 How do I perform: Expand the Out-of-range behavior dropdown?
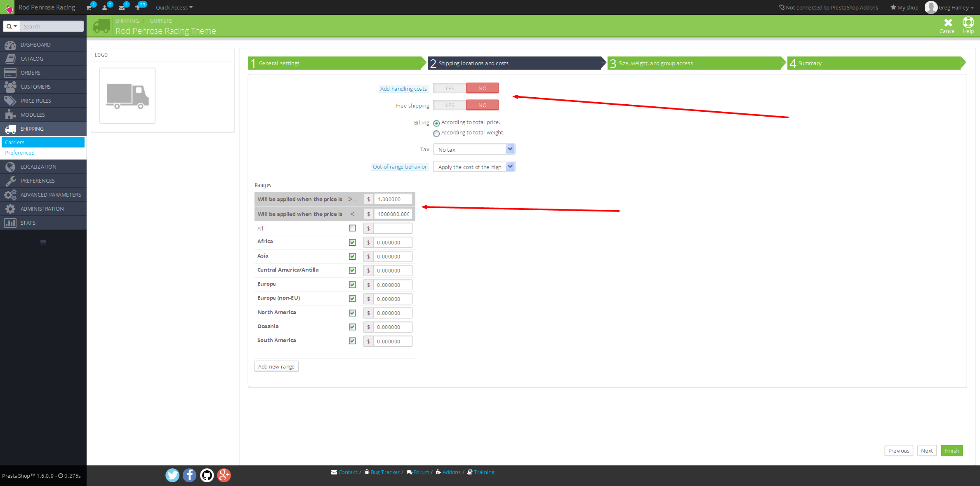(x=474, y=167)
